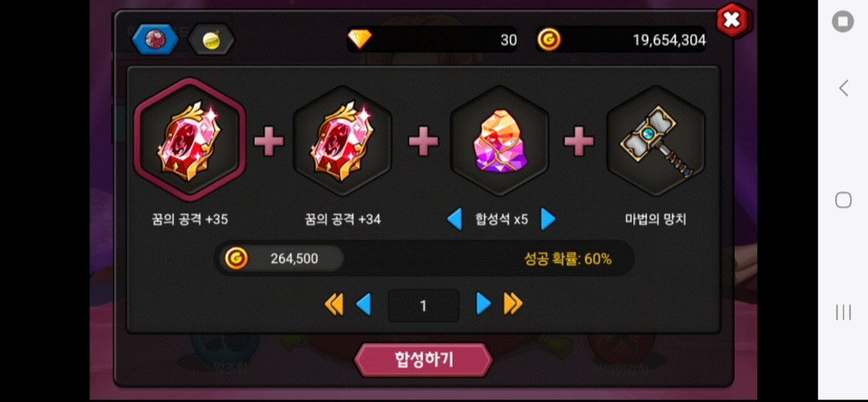
Task: Decrease the 합성석 count with left arrow
Action: point(454,219)
